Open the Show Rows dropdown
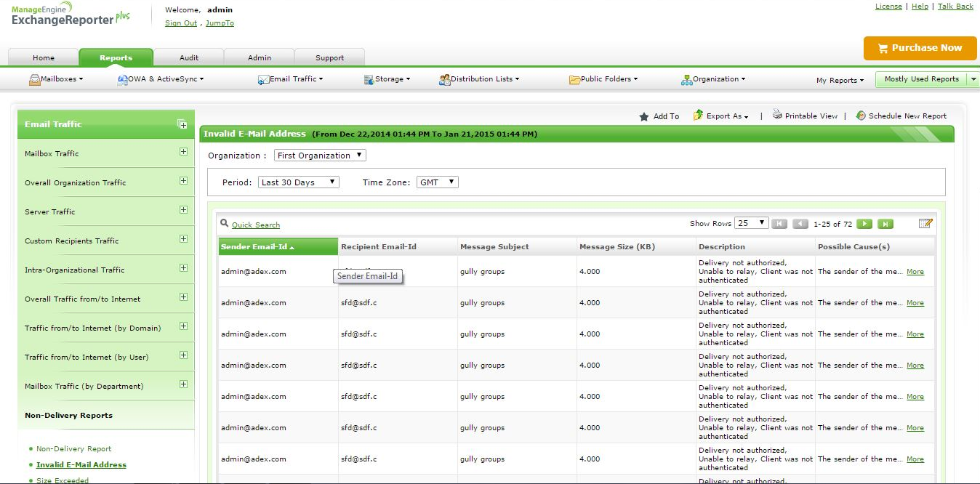This screenshot has width=980, height=484. pyautogui.click(x=751, y=223)
